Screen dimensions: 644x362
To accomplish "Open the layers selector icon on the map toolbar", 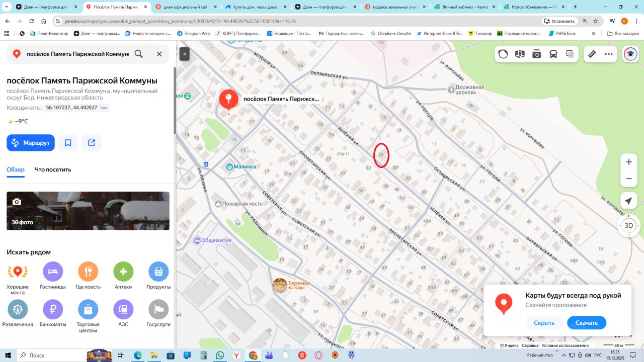I will pos(503,54).
